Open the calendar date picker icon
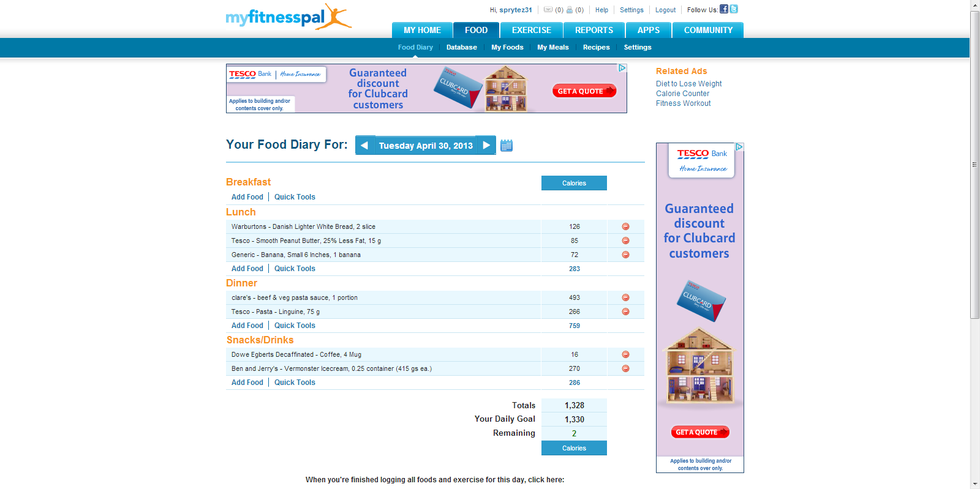Viewport: 980px width, 489px height. coord(507,146)
